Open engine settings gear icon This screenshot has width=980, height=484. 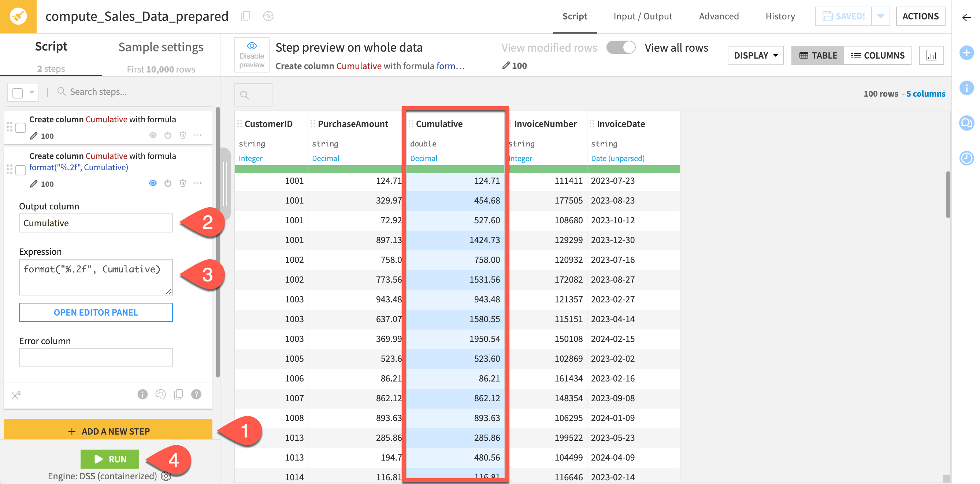click(x=166, y=476)
